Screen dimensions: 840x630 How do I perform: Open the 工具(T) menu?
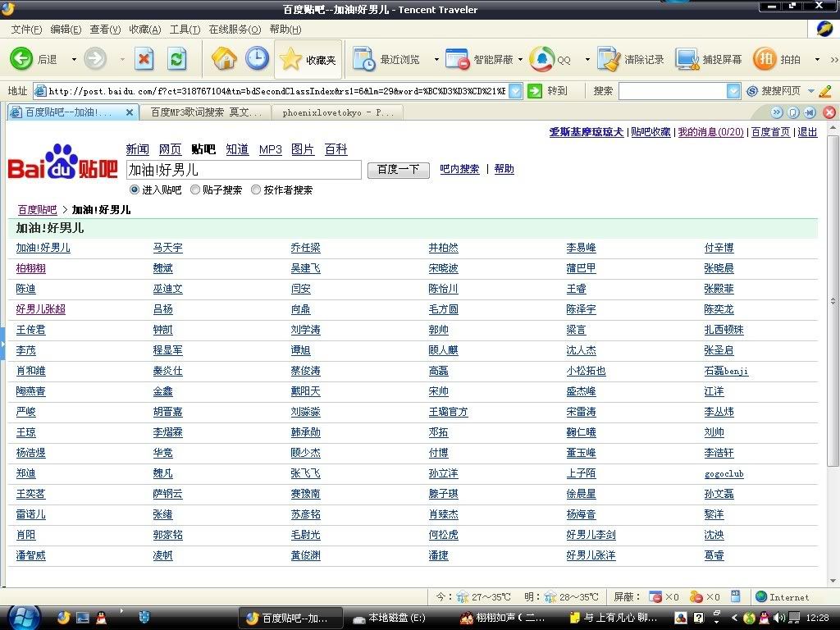[x=185, y=30]
